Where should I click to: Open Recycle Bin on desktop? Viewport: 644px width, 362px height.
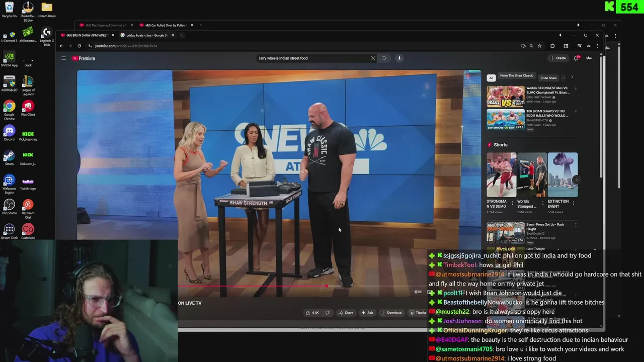(x=9, y=10)
